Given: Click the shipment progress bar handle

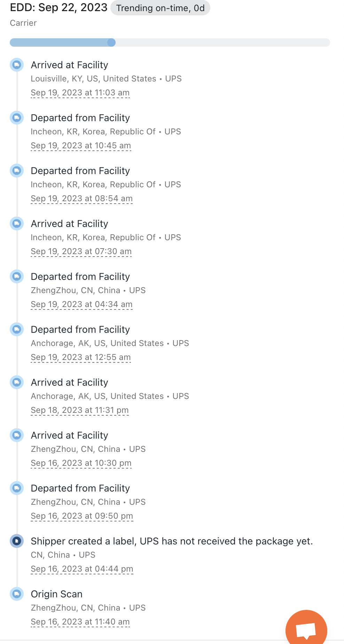Looking at the screenshot, I should [111, 42].
